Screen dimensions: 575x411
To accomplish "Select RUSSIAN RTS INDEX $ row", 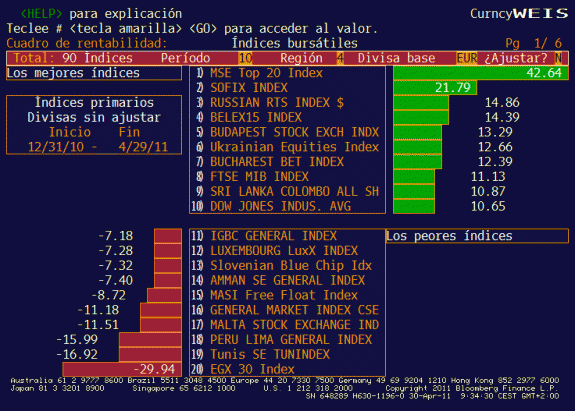I will click(288, 103).
